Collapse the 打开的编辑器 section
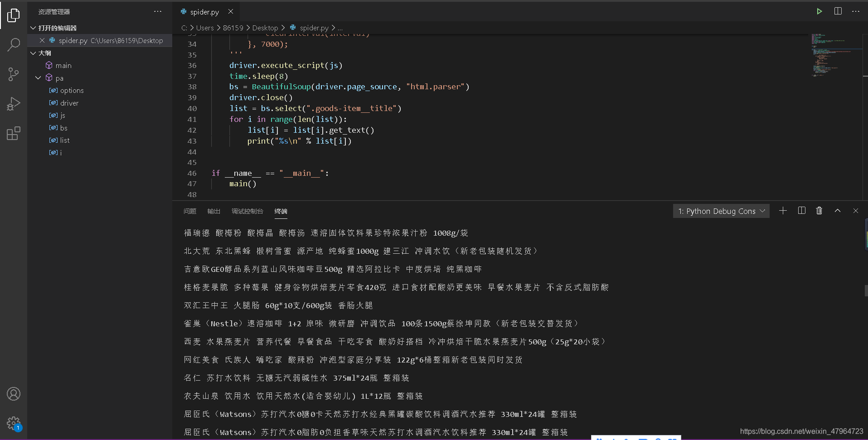Screen dimensions: 868x440 pos(33,28)
